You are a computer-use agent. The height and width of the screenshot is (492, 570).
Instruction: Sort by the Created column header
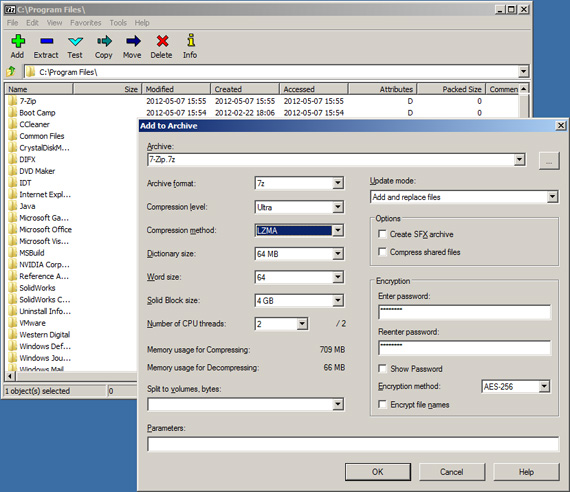point(245,89)
